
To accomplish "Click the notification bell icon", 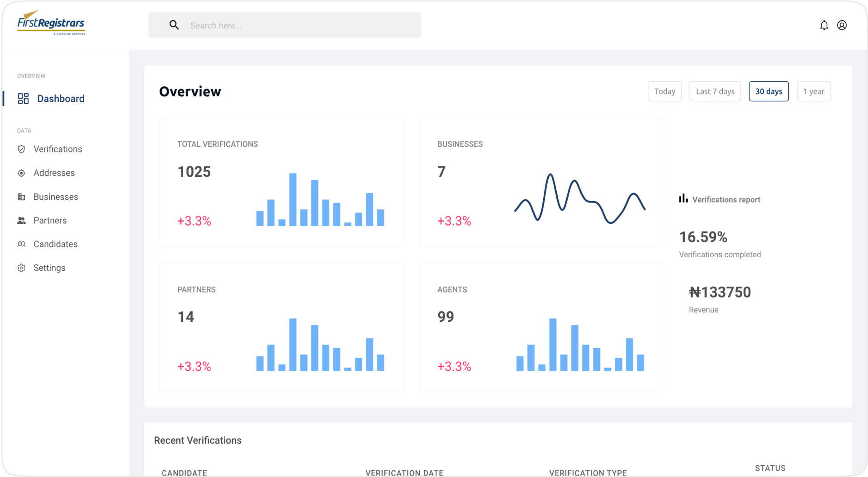I will tap(824, 25).
